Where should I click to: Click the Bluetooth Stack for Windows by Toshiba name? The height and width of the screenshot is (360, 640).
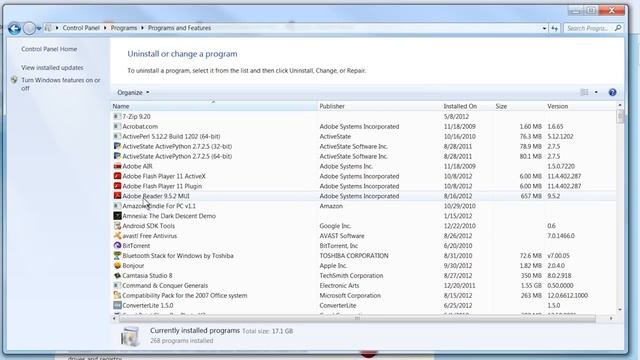tap(178, 256)
